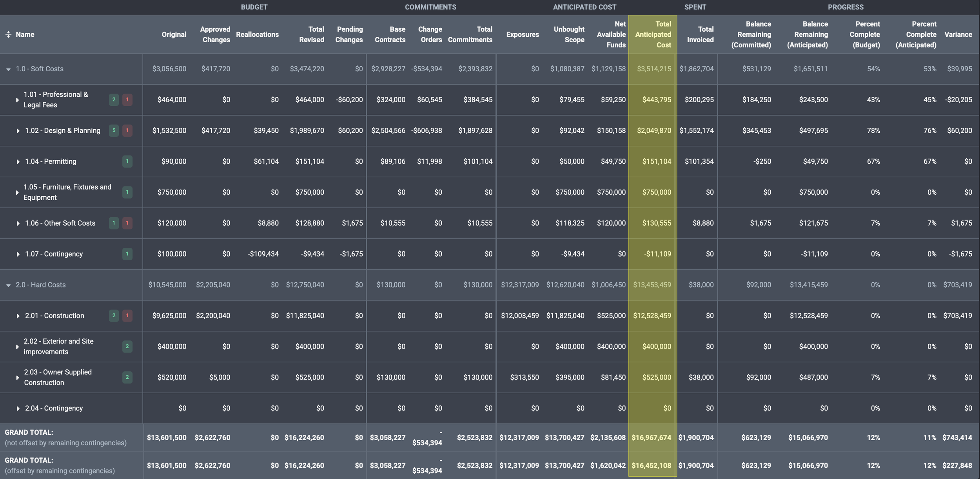Screen dimensions: 980x479
Task: Click the expand/collapse all rows icon beside Name
Action: pos(8,34)
